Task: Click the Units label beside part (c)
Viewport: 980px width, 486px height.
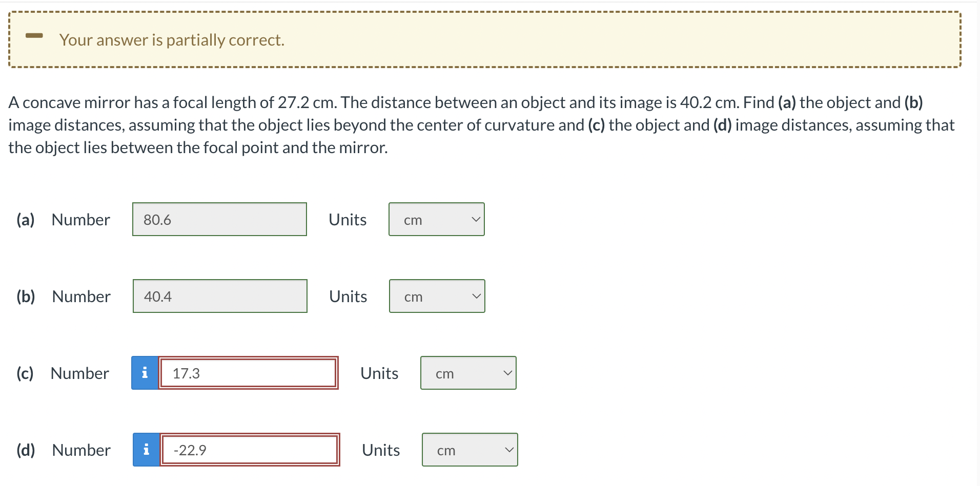Action: [379, 373]
